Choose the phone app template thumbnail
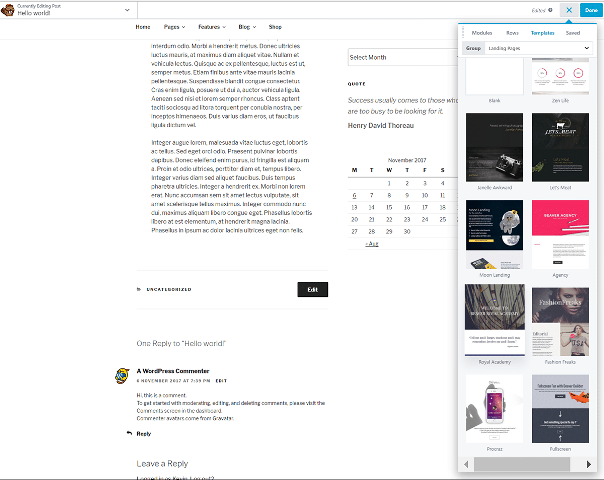 click(494, 409)
